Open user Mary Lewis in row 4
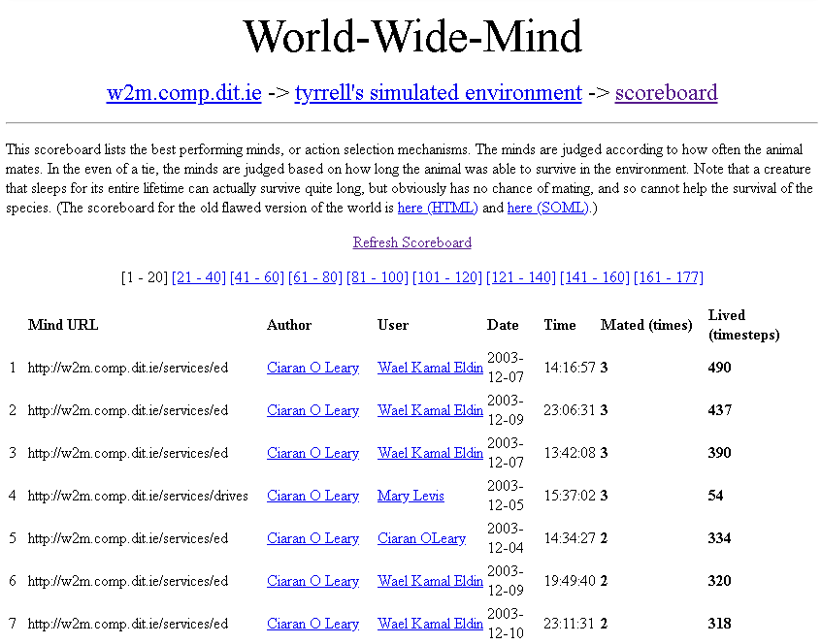Image resolution: width=821 pixels, height=644 pixels. tap(410, 496)
